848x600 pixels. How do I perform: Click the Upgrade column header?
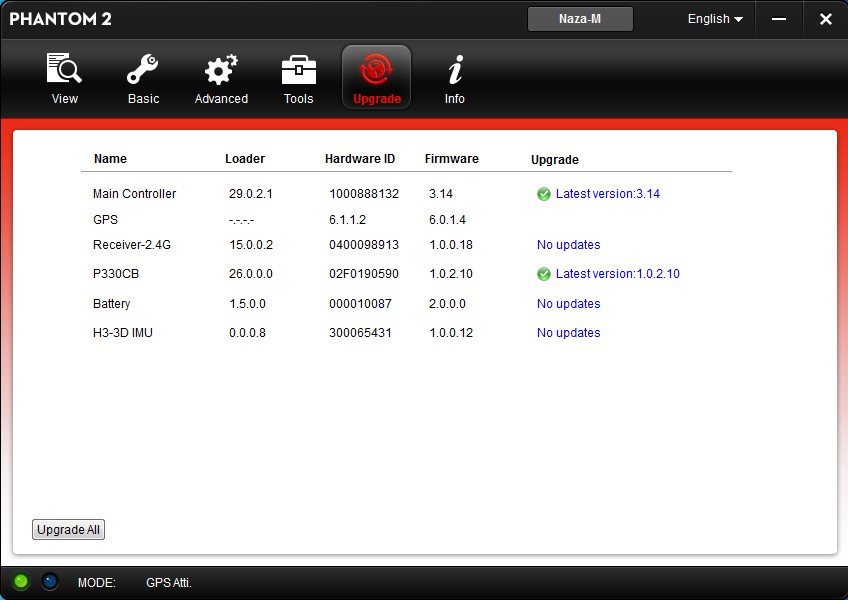[555, 160]
